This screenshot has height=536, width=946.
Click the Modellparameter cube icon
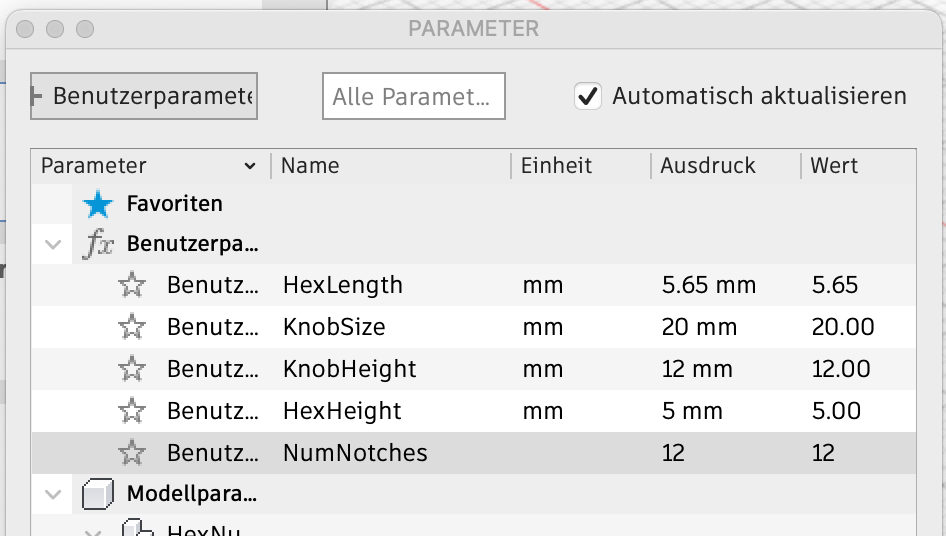98,494
